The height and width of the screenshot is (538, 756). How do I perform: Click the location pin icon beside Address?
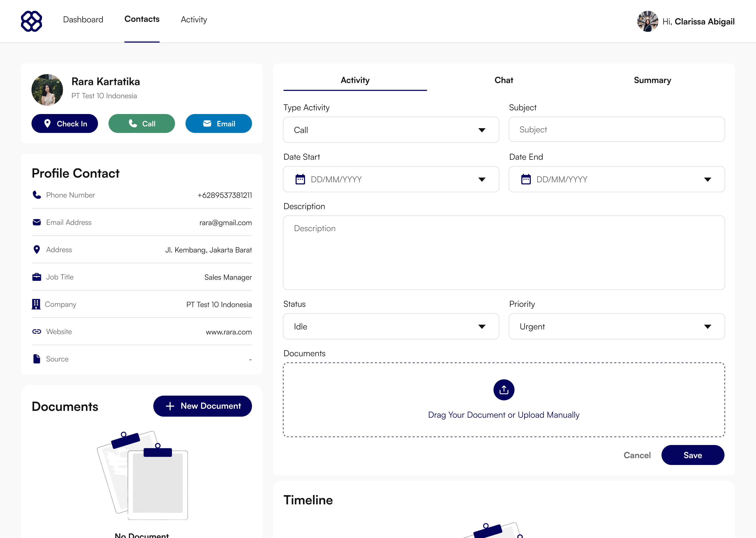click(37, 250)
